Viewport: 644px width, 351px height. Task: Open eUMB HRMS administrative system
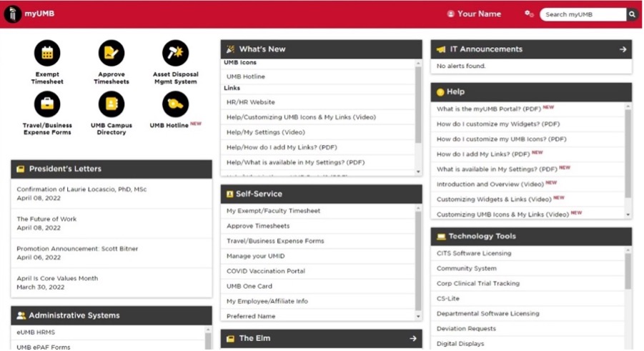36,332
